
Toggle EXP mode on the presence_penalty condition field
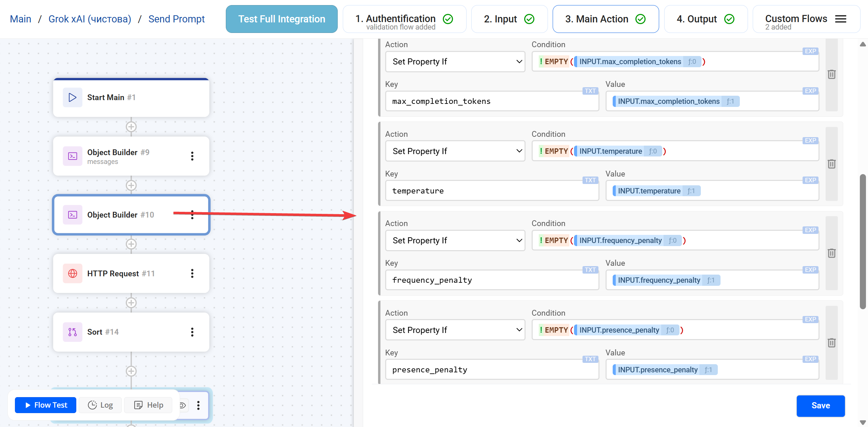pos(810,319)
